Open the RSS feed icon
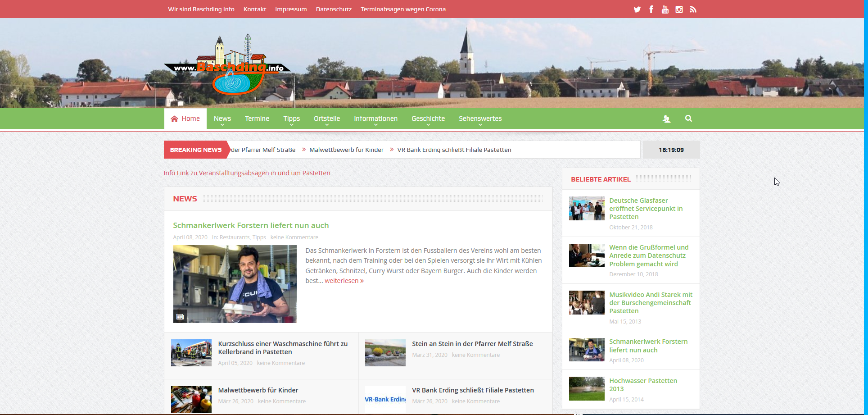The width and height of the screenshot is (868, 415). point(693,9)
